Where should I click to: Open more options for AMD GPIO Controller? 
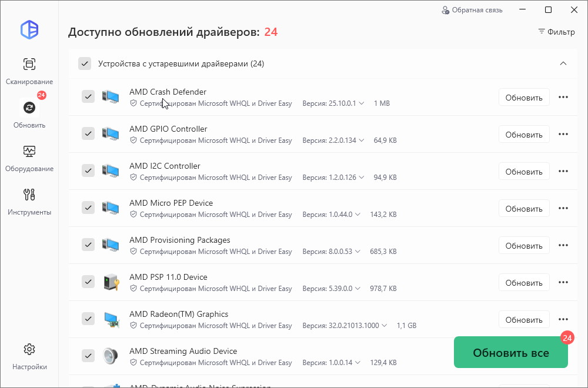point(563,134)
